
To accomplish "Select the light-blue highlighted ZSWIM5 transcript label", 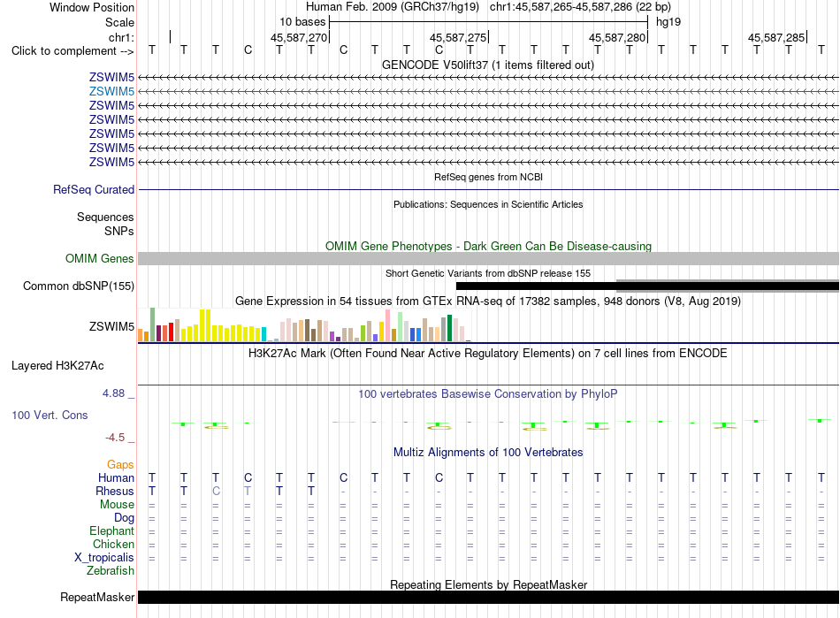I will pos(111,92).
